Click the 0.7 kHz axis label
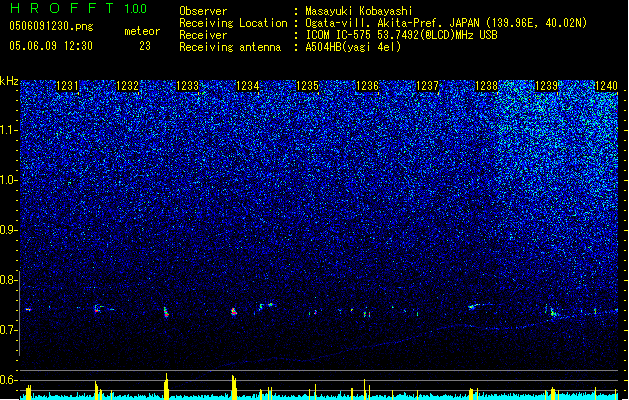This screenshot has width=629, height=400. click(x=9, y=330)
